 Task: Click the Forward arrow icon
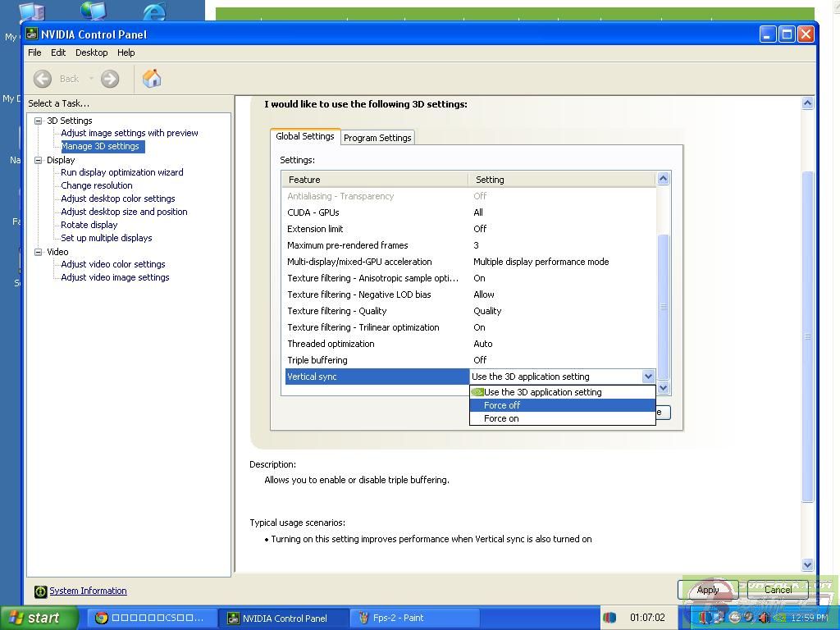[x=110, y=79]
